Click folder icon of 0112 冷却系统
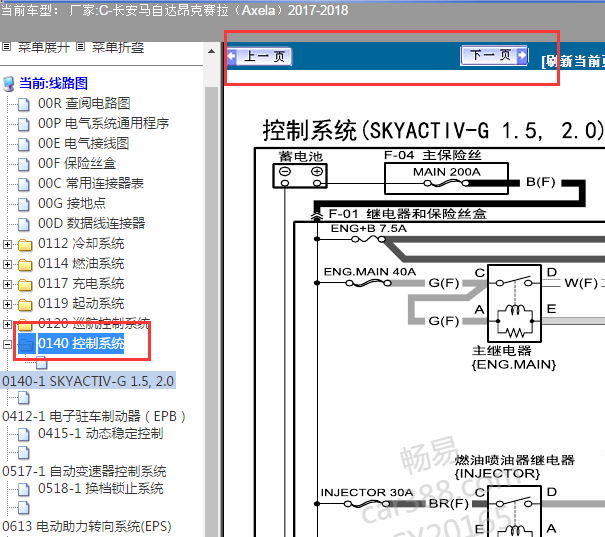 25,245
